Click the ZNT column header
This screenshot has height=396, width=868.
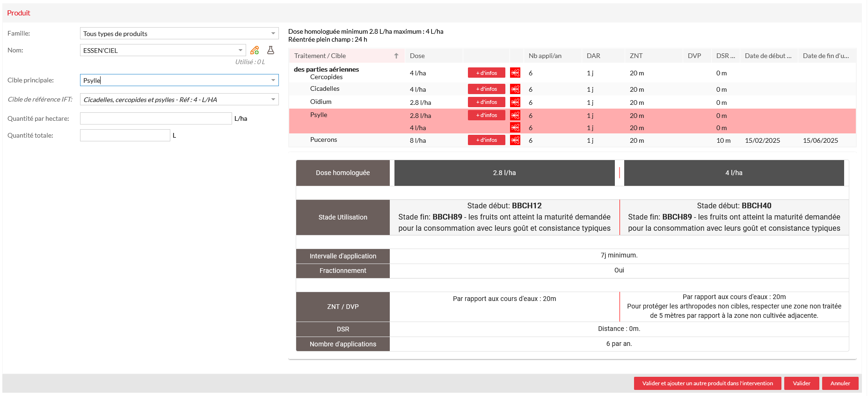(x=636, y=56)
